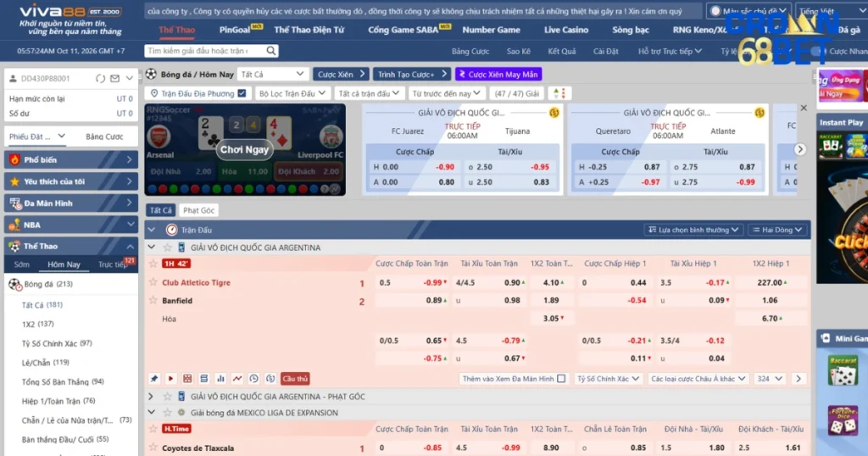Click the search league or match field

[203, 51]
